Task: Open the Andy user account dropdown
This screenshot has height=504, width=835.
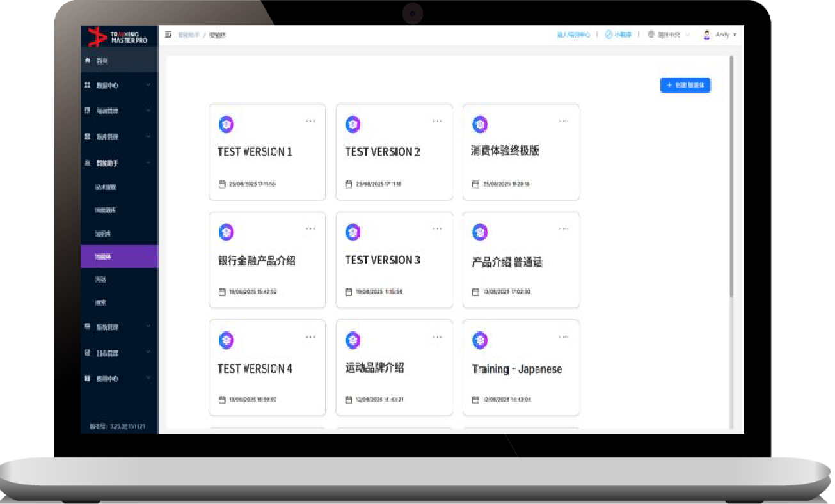Action: coord(720,35)
